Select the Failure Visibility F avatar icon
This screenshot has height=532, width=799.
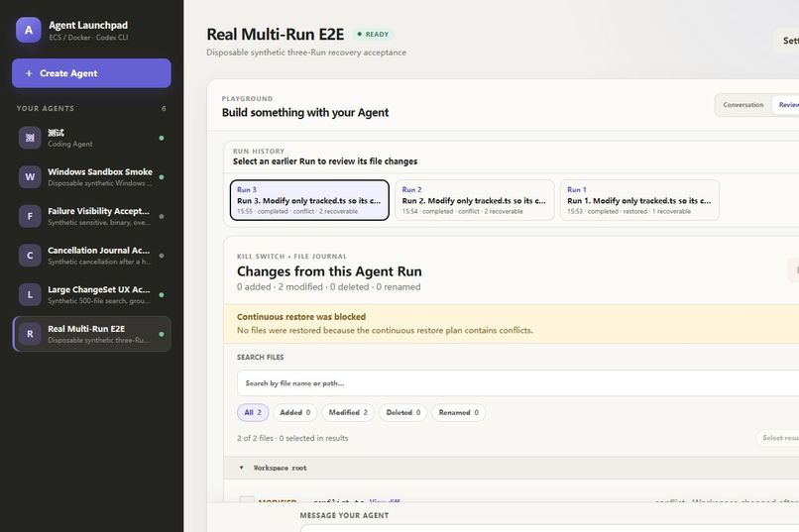point(30,216)
